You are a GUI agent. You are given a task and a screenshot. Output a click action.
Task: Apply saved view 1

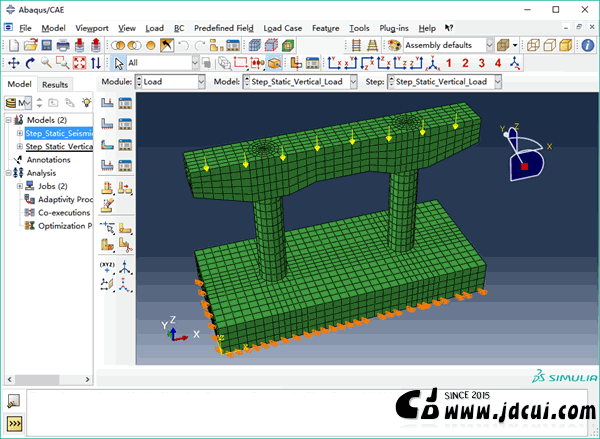coord(449,63)
